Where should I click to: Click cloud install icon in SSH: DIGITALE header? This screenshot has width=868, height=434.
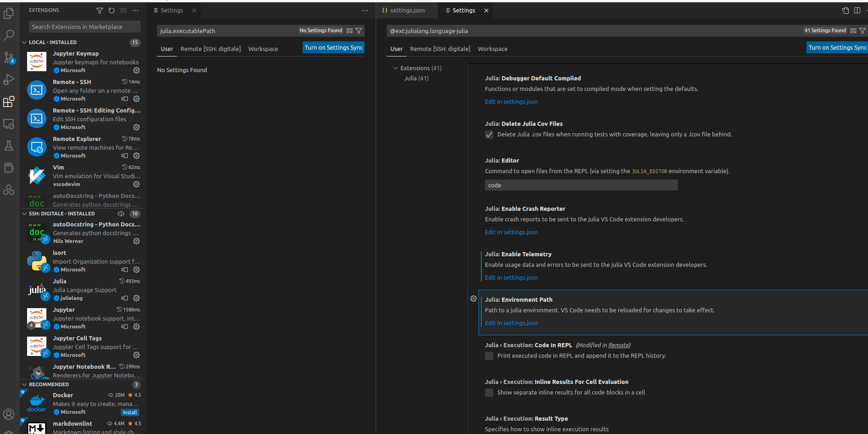tap(121, 214)
